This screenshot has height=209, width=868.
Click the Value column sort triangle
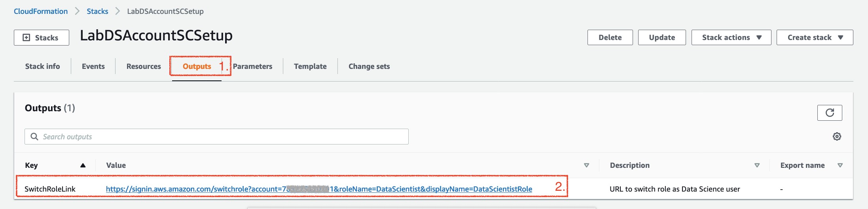tap(586, 165)
